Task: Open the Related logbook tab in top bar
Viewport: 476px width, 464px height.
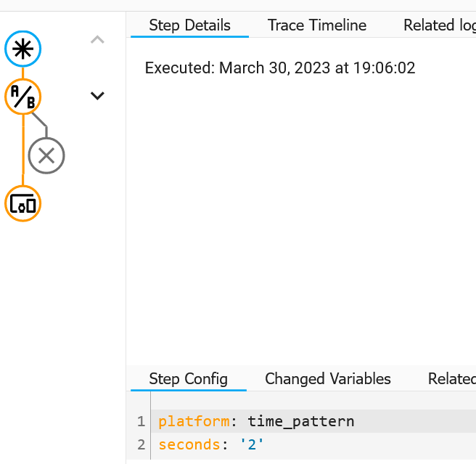Action: click(439, 25)
